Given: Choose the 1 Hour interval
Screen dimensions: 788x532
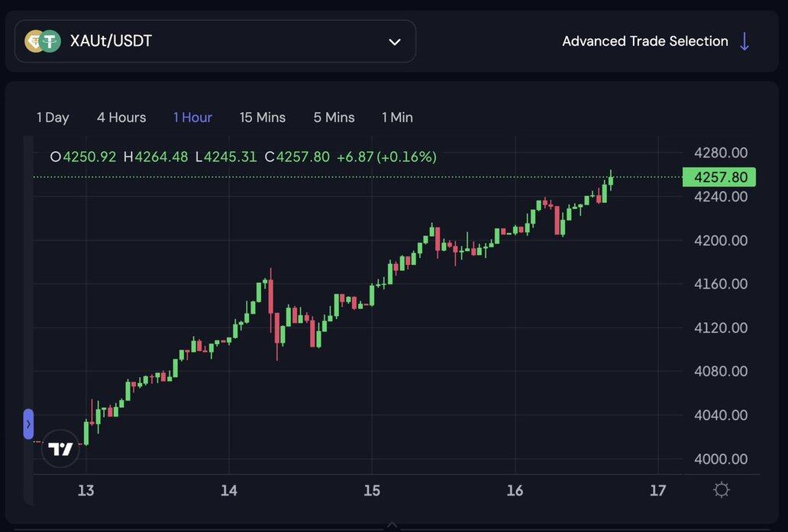Looking at the screenshot, I should pyautogui.click(x=192, y=118).
